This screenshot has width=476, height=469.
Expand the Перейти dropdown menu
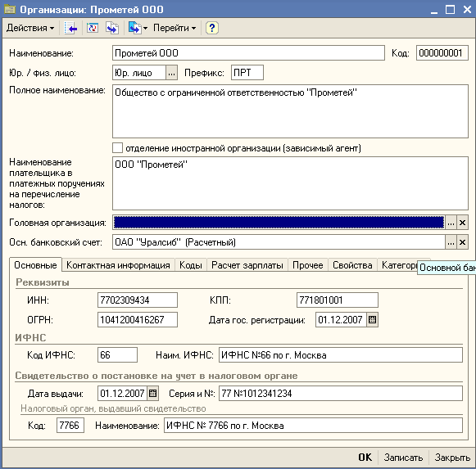pos(175,28)
